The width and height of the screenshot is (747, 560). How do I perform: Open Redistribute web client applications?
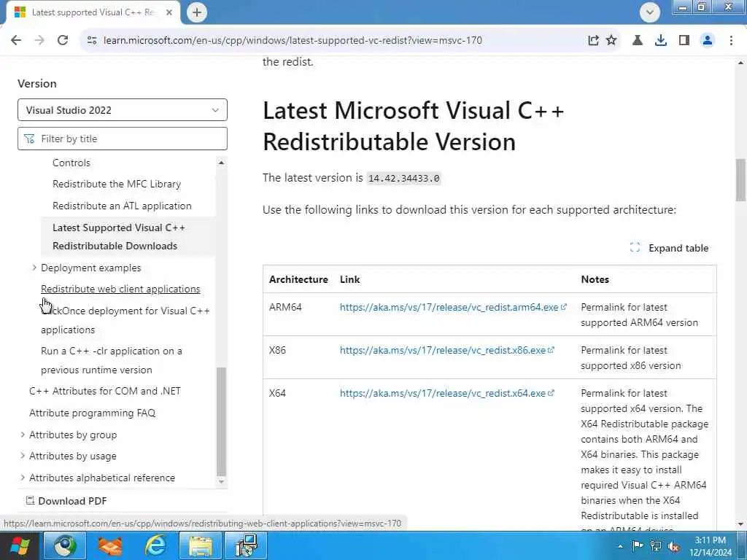tap(120, 289)
